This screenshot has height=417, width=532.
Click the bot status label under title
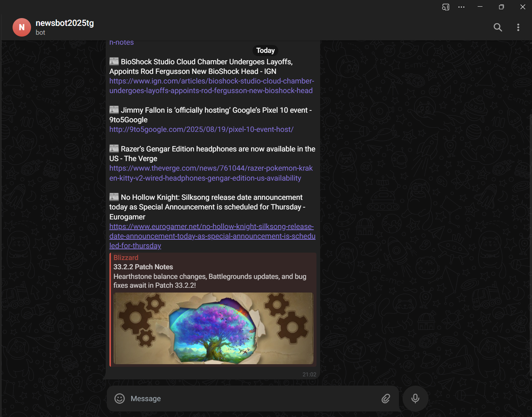tap(40, 33)
